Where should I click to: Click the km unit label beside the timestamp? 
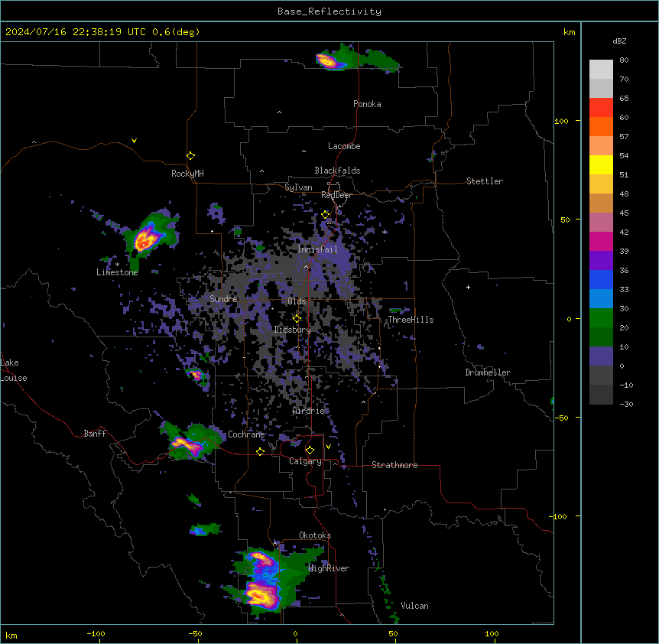(569, 32)
